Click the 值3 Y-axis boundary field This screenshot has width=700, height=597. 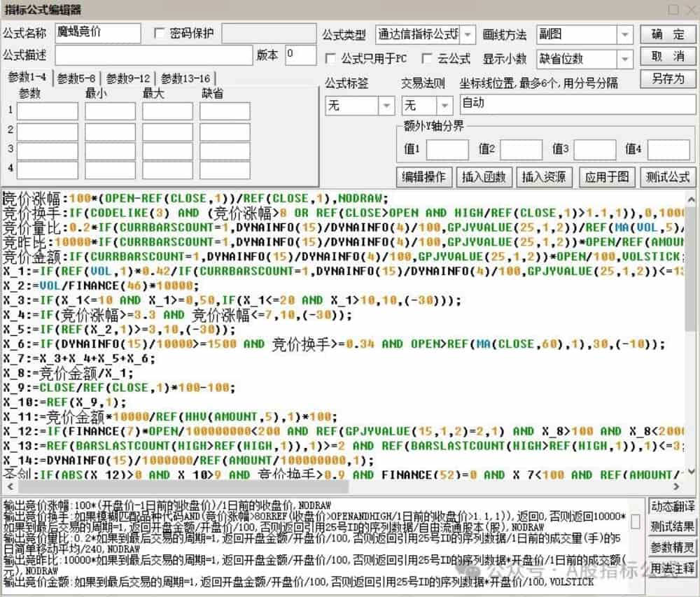click(594, 150)
